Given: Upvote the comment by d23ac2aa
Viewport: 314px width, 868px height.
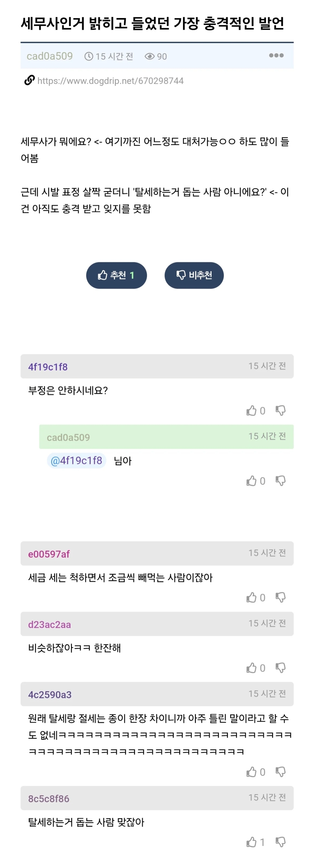Looking at the screenshot, I should (x=251, y=668).
